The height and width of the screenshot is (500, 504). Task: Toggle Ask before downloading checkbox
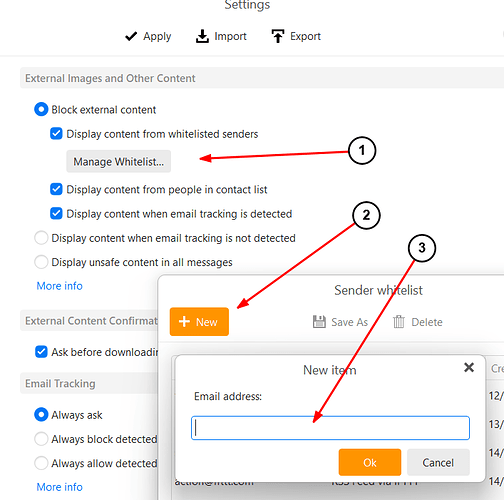[x=41, y=352]
